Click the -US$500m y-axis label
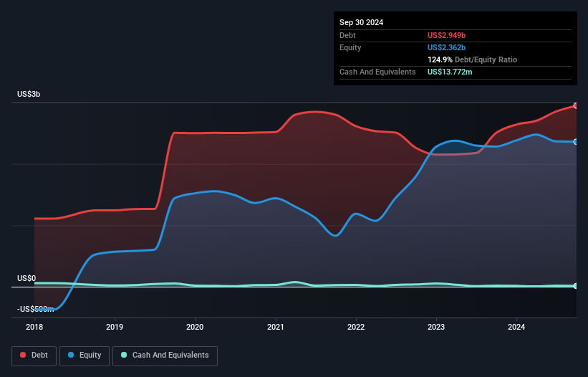 35,309
